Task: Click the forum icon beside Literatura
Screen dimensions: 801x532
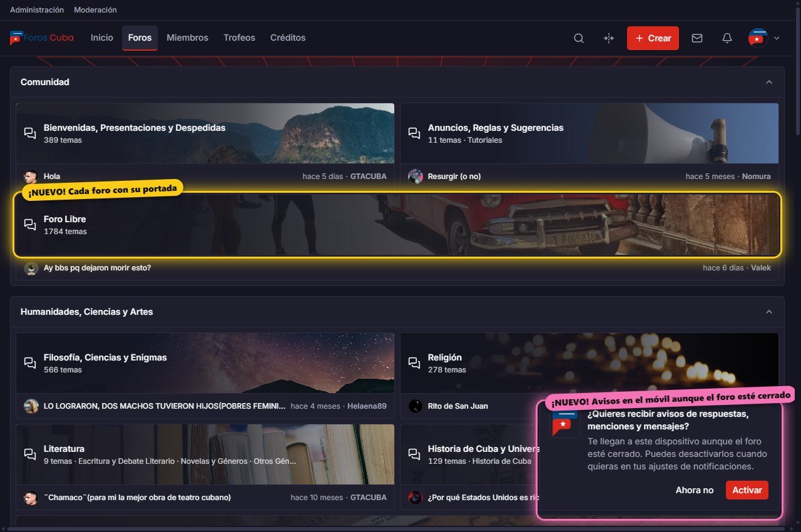Action: click(x=30, y=454)
